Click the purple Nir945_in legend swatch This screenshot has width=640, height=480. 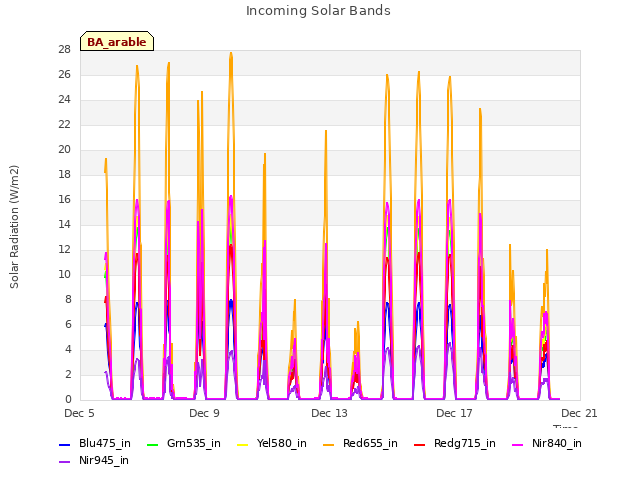pos(65,462)
